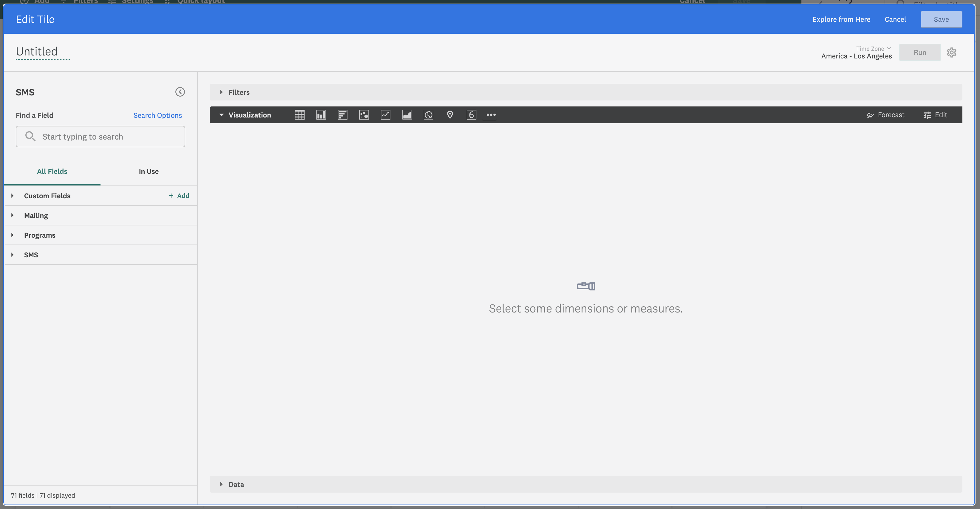Expand the Filters section
The image size is (980, 509).
[239, 92]
